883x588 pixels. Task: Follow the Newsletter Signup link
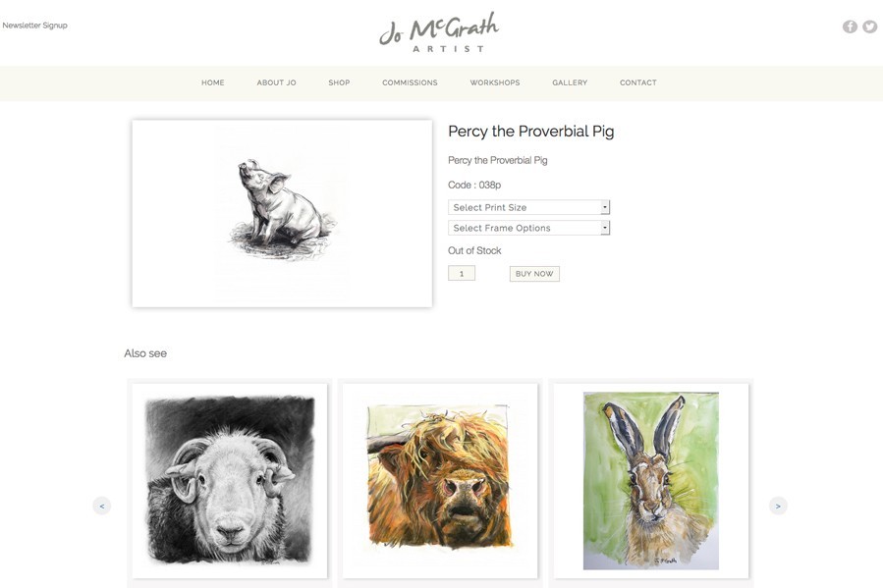[x=35, y=26]
